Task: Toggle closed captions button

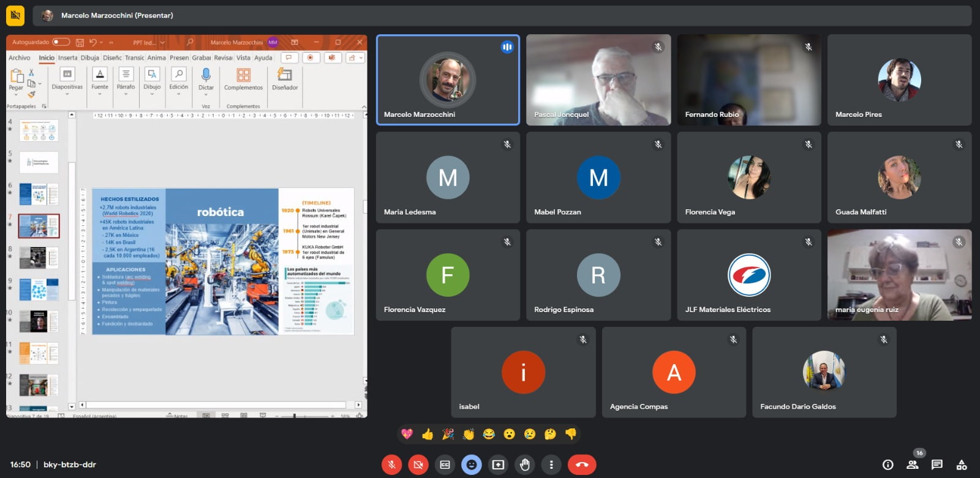Action: (x=445, y=465)
